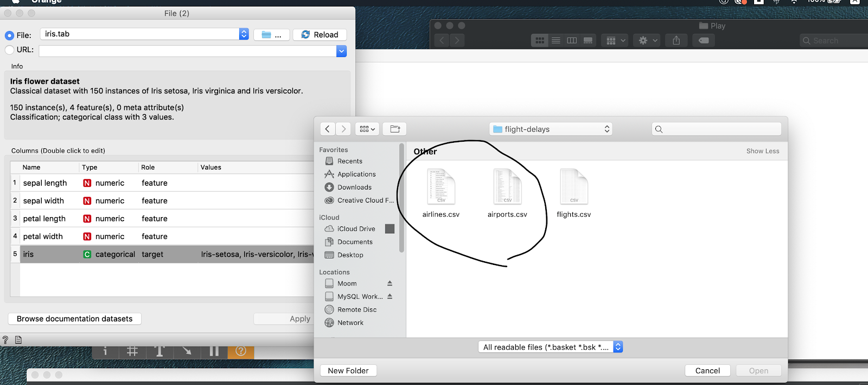Select the airports.csv file
The image size is (868, 385).
[x=507, y=193]
